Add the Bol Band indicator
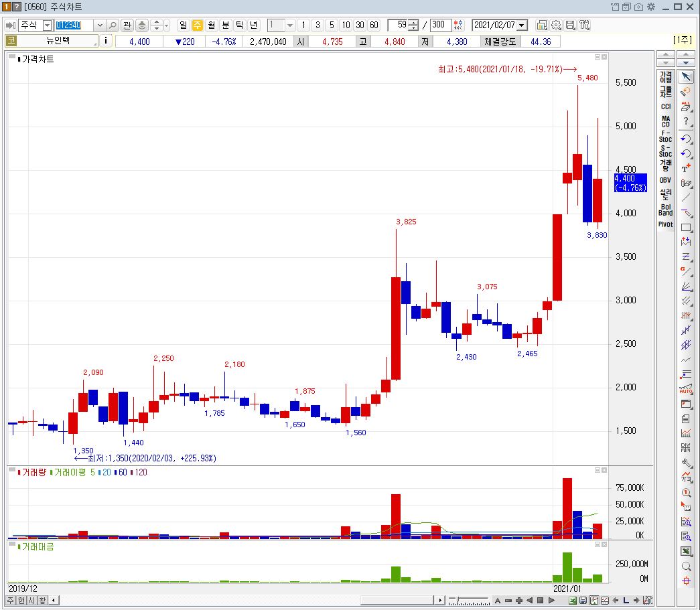The height and width of the screenshot is (610, 700). (666, 210)
